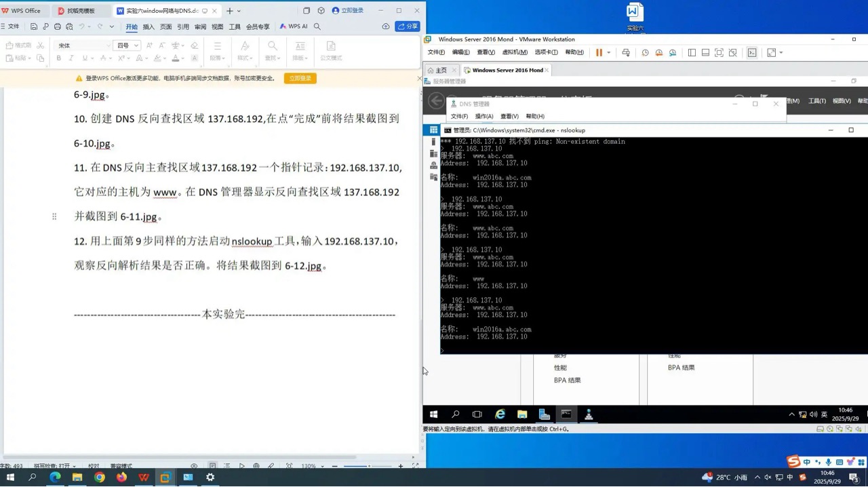This screenshot has height=487, width=868.
Task: Click the Cut scissors icon in WPS
Action: coord(40,45)
